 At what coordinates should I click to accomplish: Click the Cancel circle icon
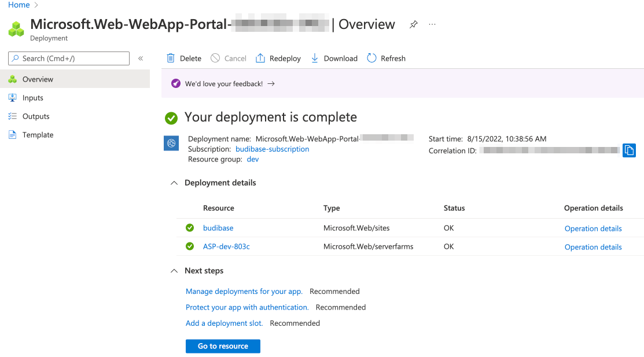coord(215,58)
